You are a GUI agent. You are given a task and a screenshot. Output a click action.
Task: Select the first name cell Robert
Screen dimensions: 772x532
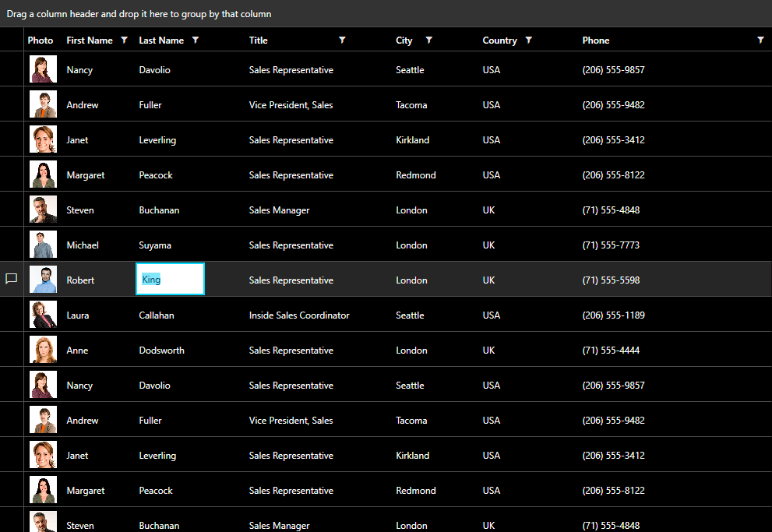[80, 280]
